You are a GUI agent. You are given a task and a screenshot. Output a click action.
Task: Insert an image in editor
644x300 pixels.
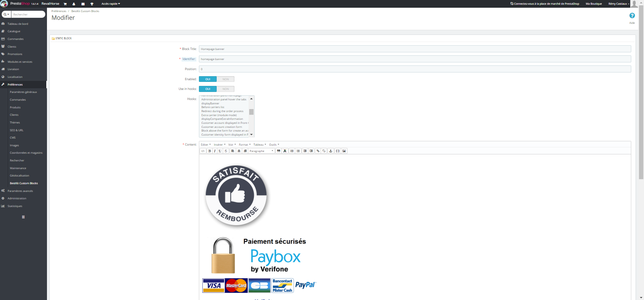pyautogui.click(x=344, y=151)
